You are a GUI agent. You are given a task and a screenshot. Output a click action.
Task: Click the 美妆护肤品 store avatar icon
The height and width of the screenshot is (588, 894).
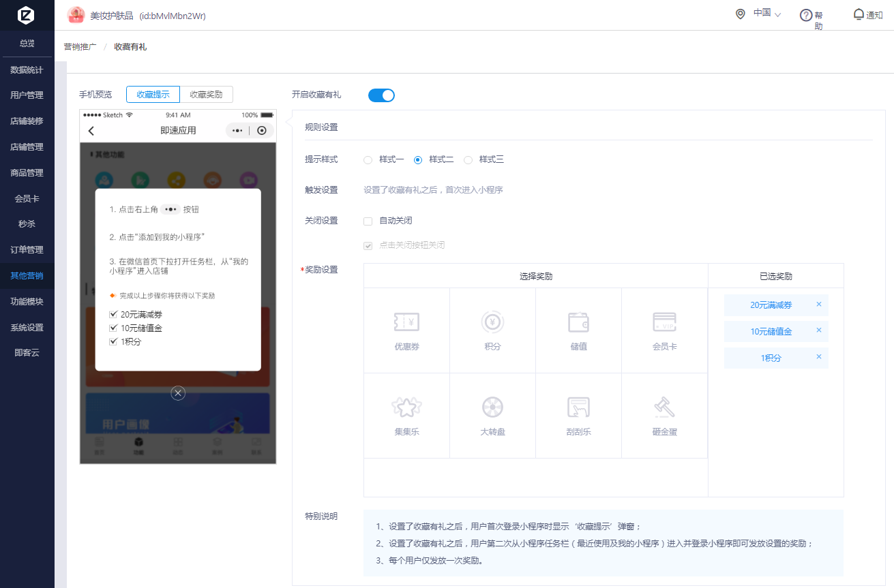click(x=76, y=15)
